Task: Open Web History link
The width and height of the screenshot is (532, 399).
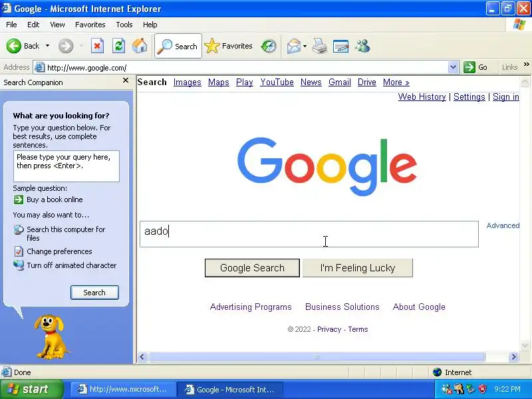Action: (422, 96)
